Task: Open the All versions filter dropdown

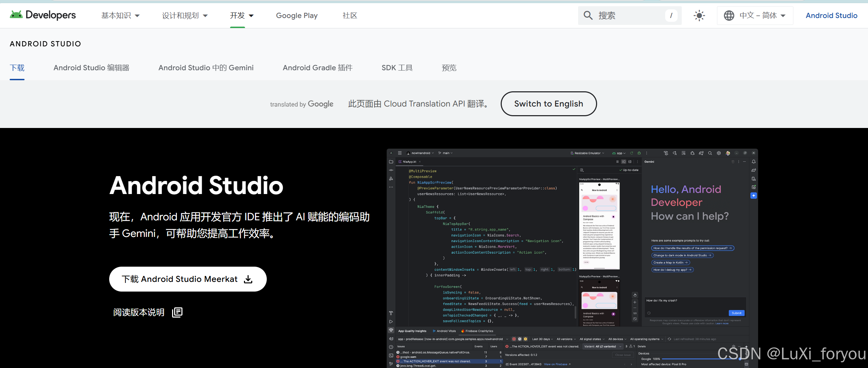Action: point(566,339)
